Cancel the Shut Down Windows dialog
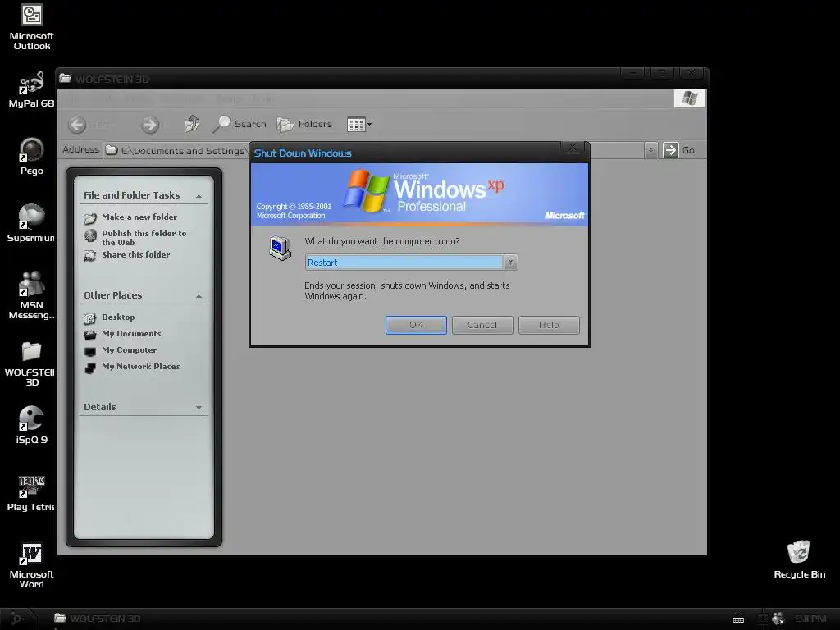 [x=482, y=325]
